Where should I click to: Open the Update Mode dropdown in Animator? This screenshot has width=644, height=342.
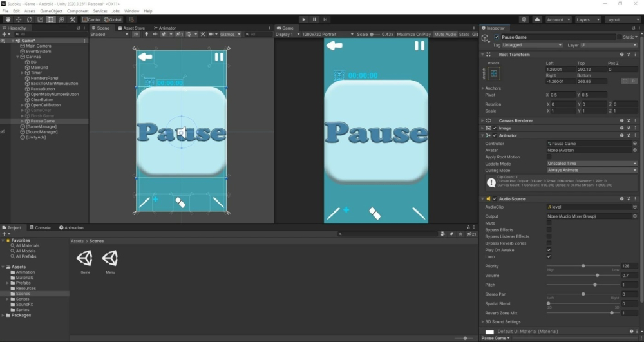coord(592,164)
